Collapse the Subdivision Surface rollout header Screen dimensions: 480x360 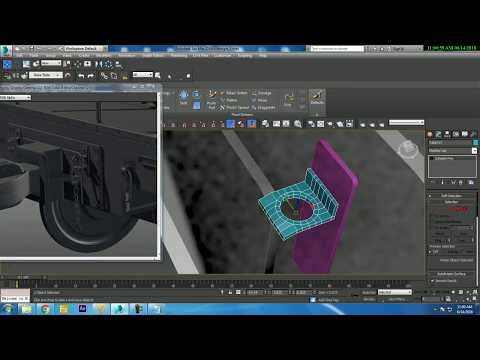[x=451, y=274]
